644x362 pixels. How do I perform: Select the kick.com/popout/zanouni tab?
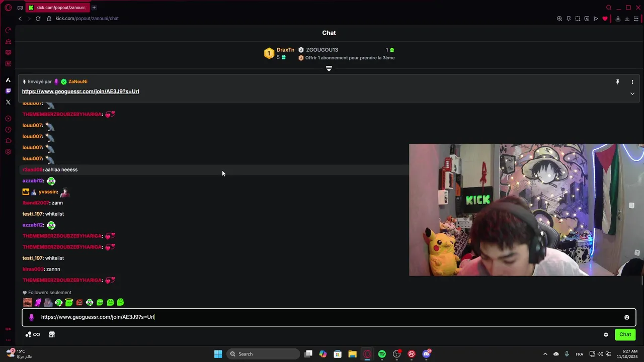(x=57, y=8)
